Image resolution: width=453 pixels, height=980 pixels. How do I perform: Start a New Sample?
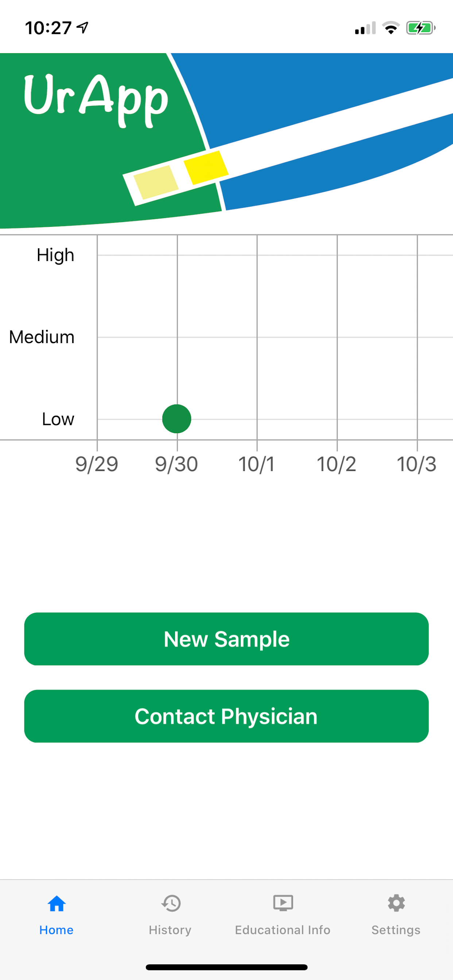pos(226,639)
